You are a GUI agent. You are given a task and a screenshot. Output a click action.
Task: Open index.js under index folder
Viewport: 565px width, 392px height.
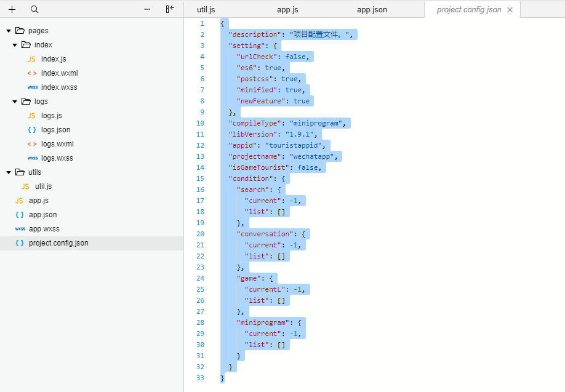pyautogui.click(x=53, y=59)
